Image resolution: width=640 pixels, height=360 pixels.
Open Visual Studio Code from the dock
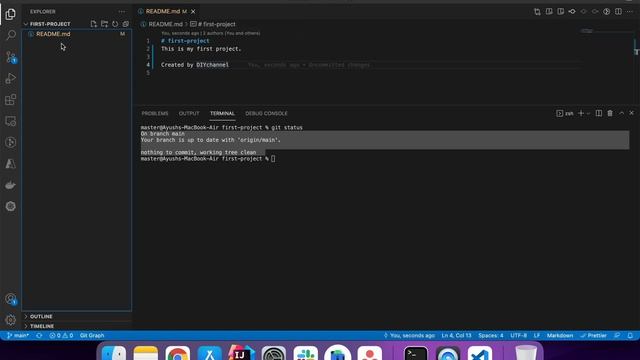[480, 353]
